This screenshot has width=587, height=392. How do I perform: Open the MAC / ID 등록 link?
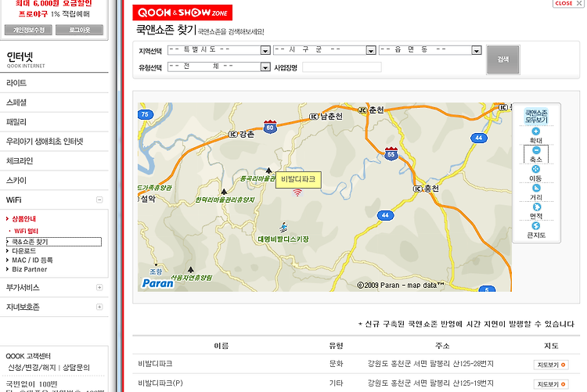[x=32, y=260]
